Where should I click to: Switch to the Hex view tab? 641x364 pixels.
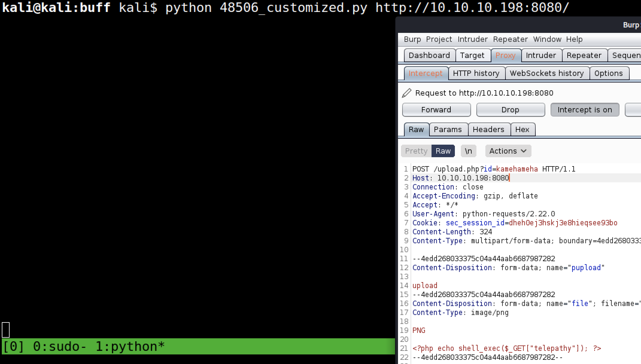point(522,129)
